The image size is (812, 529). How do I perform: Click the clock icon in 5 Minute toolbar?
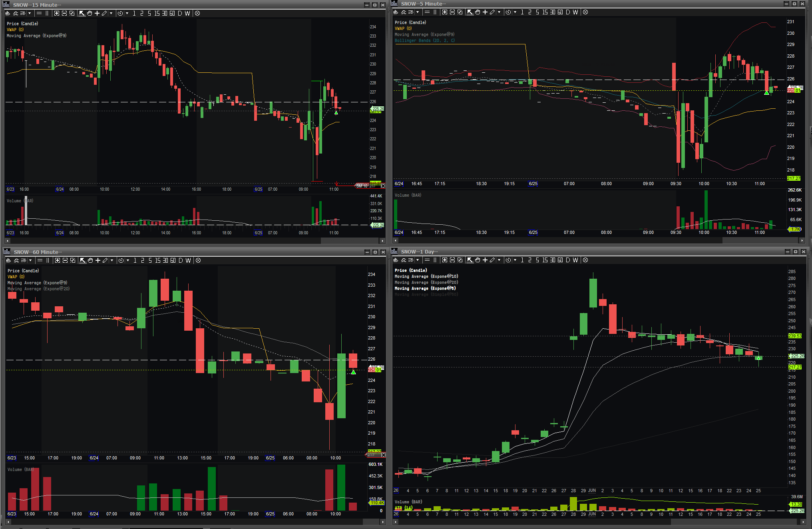point(508,12)
